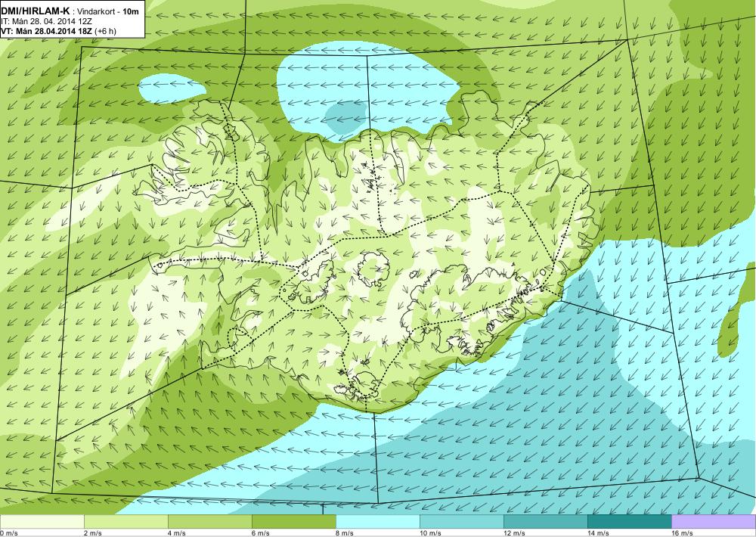Click the '16 m/s' legend label
This screenshot has height=537, width=756.
[682, 533]
